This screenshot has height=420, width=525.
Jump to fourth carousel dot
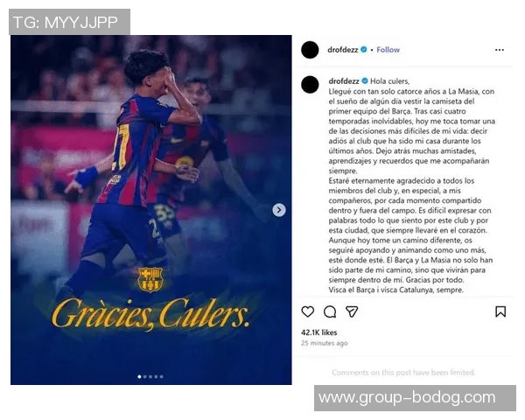[x=156, y=377]
